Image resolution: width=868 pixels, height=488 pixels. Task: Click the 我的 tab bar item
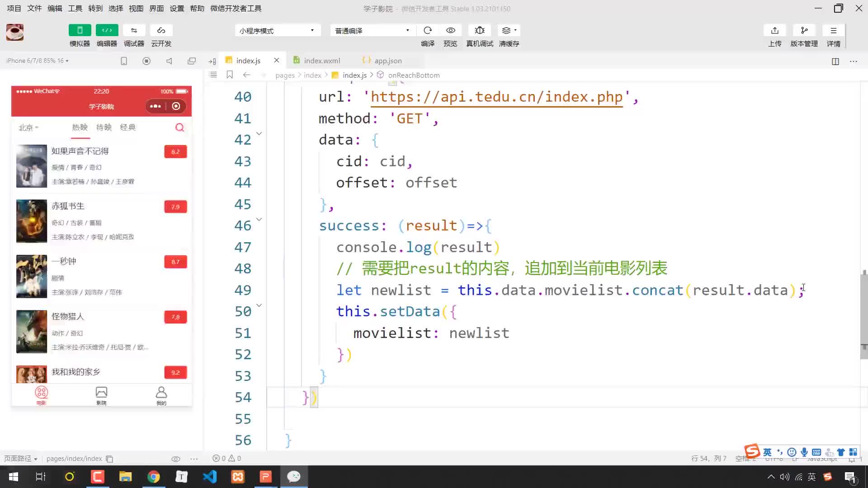[x=161, y=395]
